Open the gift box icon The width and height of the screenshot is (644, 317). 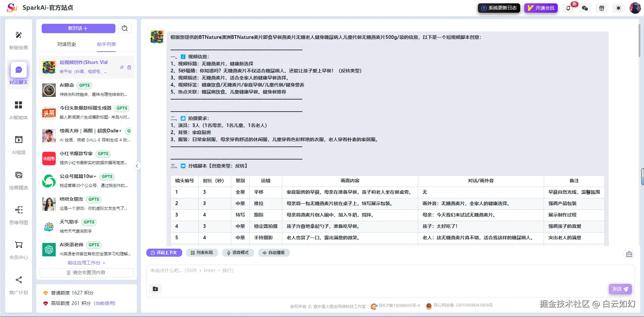click(602, 8)
